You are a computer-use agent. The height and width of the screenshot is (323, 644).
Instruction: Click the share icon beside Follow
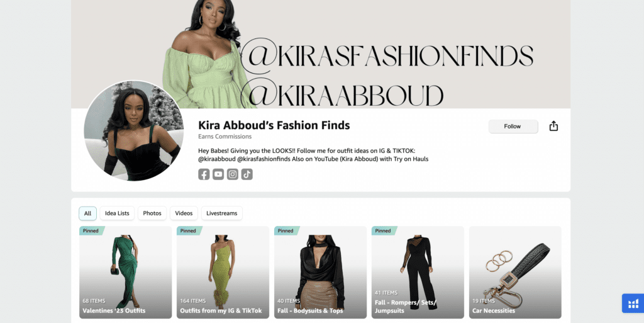(553, 126)
